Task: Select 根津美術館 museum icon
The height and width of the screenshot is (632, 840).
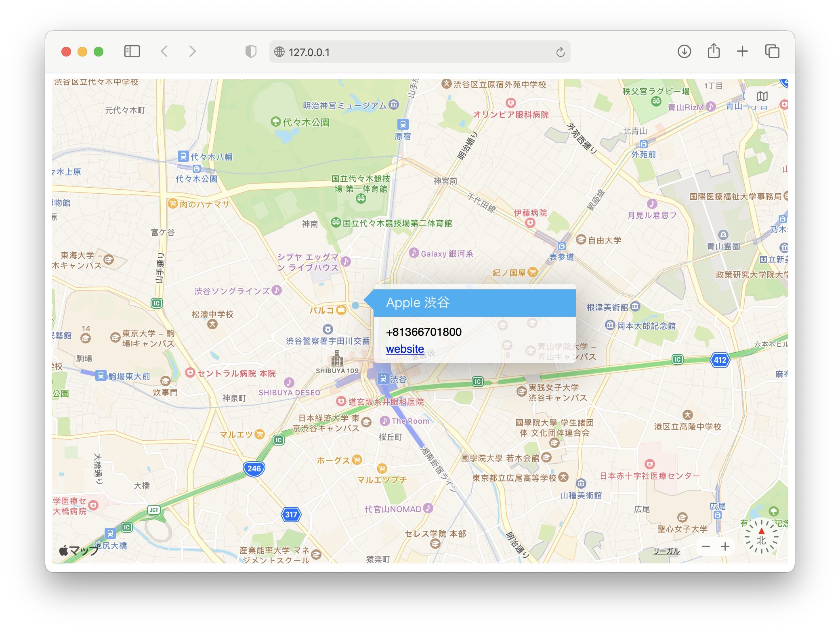Action: point(635,306)
